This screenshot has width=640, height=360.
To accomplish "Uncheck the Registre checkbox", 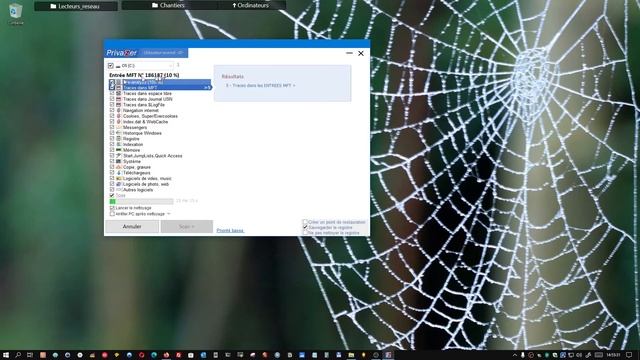I will click(112, 139).
